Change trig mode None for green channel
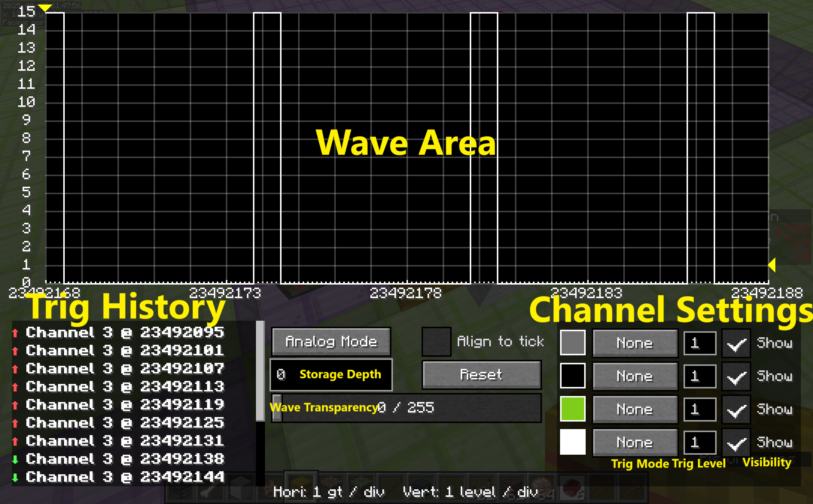This screenshot has height=504, width=813. click(x=635, y=409)
